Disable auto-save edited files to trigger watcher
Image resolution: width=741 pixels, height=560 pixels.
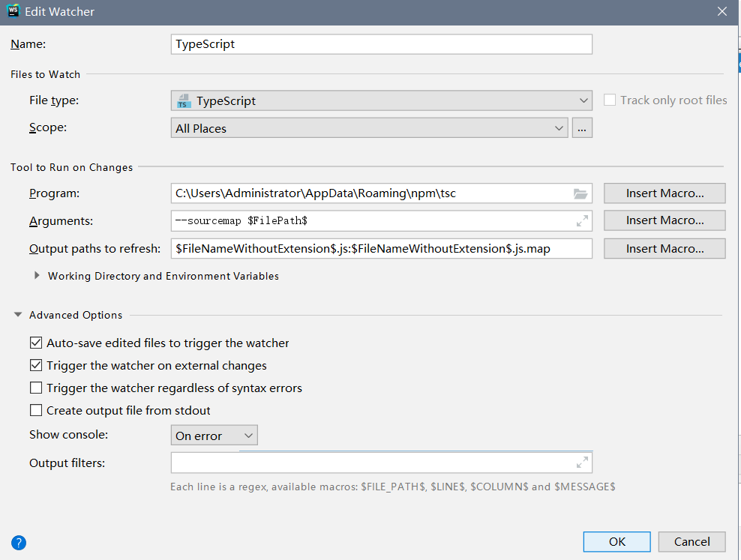pyautogui.click(x=35, y=343)
